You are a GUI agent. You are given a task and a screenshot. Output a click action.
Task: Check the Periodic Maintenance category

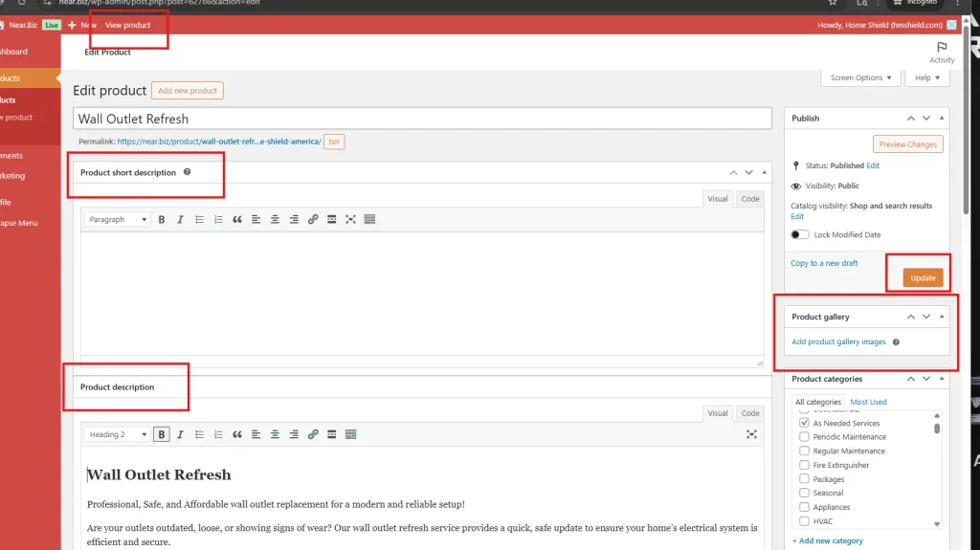coord(804,437)
